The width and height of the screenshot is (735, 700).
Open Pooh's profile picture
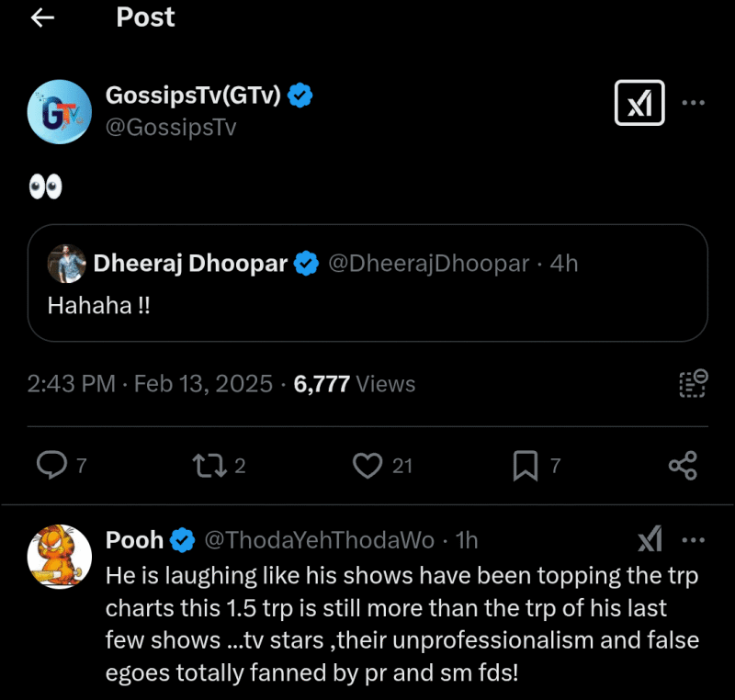tap(59, 557)
